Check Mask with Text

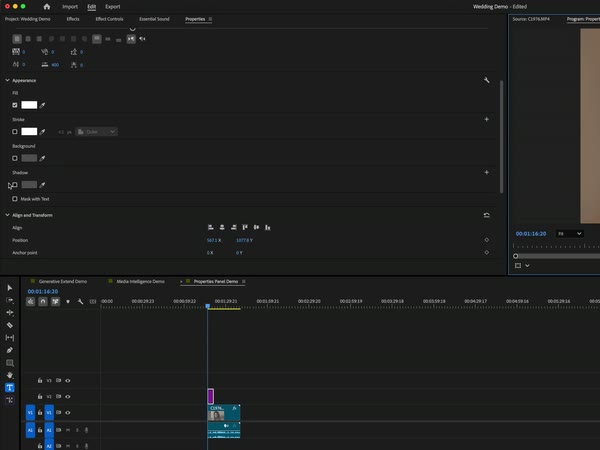point(15,199)
